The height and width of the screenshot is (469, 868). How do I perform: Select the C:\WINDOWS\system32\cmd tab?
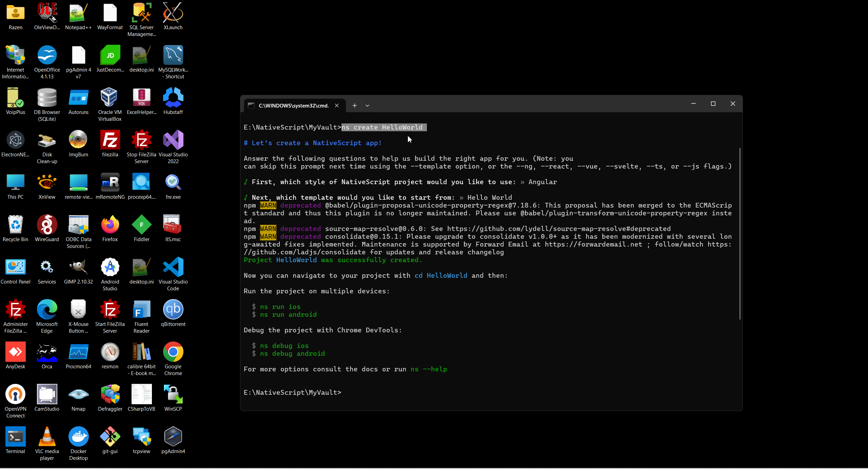(293, 105)
